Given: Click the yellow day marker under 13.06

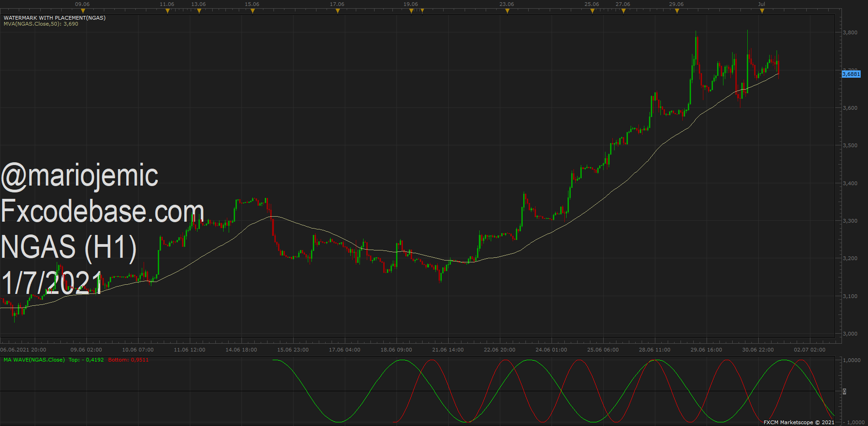Looking at the screenshot, I should (199, 11).
